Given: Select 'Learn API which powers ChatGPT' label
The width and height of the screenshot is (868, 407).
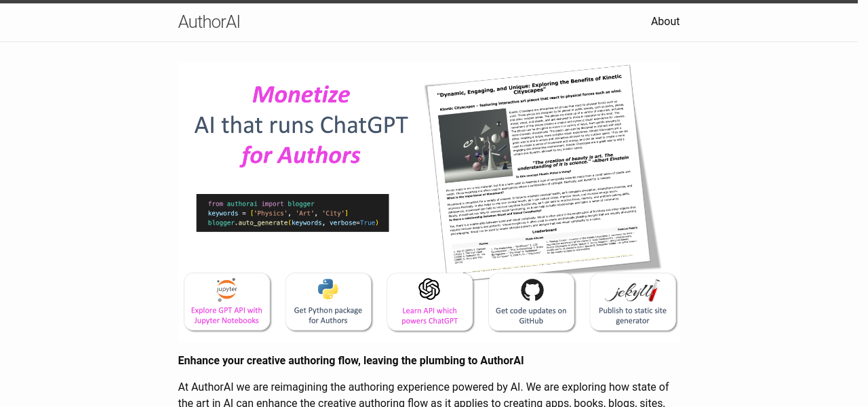Looking at the screenshot, I should tap(429, 315).
